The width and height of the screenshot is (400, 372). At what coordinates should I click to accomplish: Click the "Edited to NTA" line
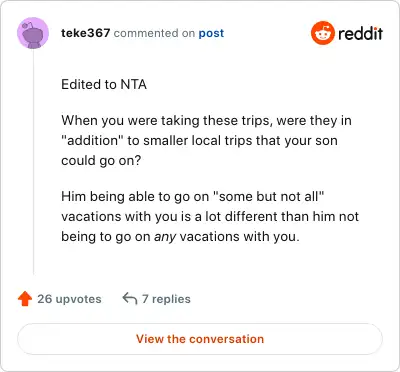(x=104, y=84)
